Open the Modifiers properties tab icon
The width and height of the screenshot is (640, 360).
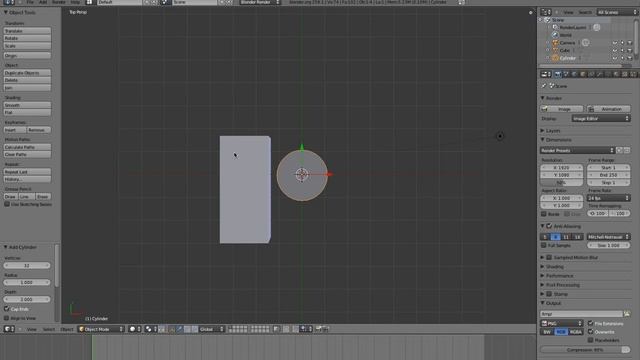click(x=599, y=74)
